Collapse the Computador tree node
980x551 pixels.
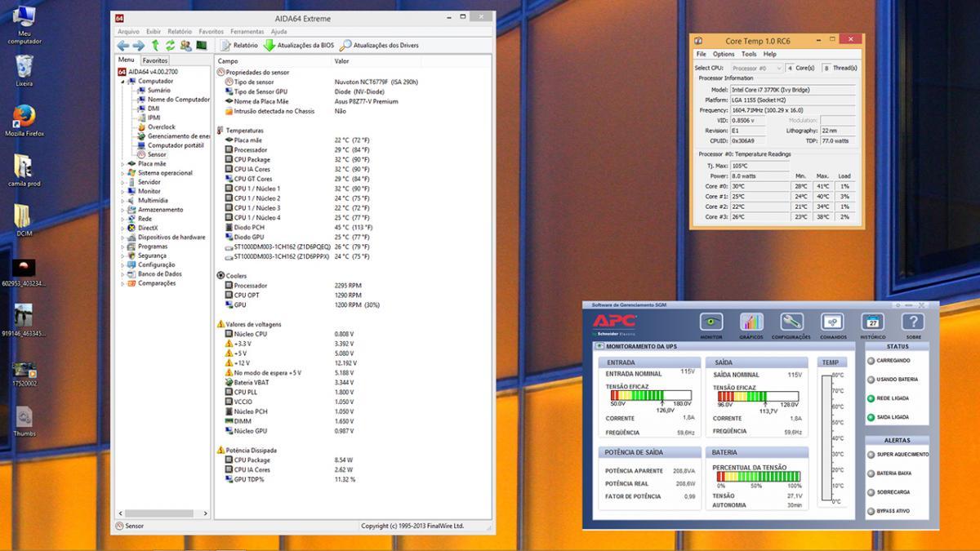123,81
